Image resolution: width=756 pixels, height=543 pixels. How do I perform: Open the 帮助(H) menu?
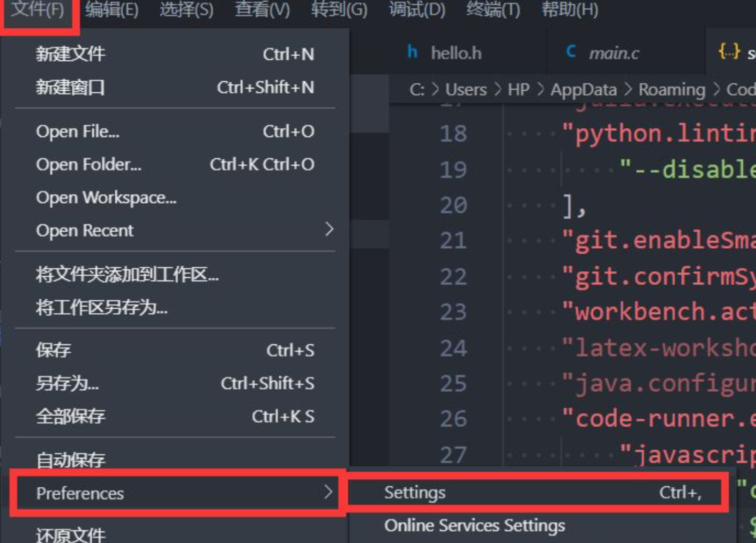(x=569, y=9)
